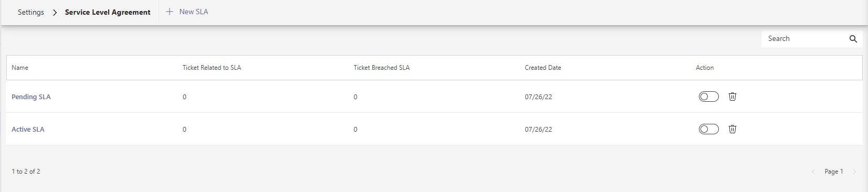Click the plus icon beside New SLA
This screenshot has height=192, width=868.
click(169, 12)
